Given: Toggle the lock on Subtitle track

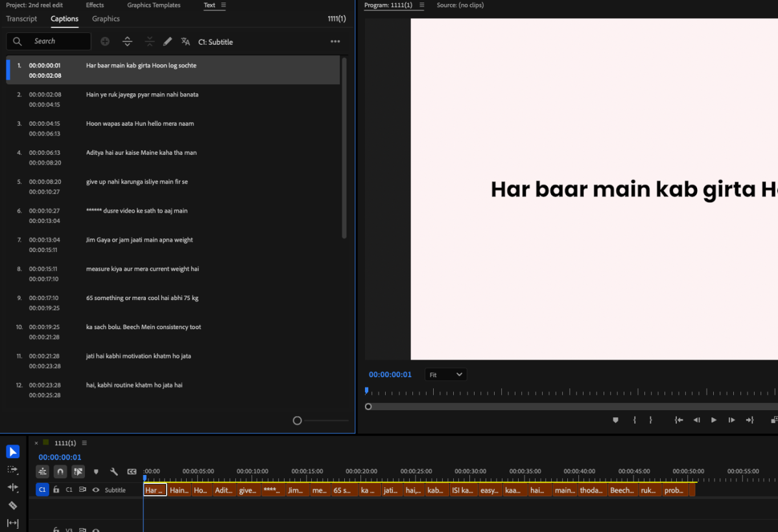Looking at the screenshot, I should [x=56, y=490].
